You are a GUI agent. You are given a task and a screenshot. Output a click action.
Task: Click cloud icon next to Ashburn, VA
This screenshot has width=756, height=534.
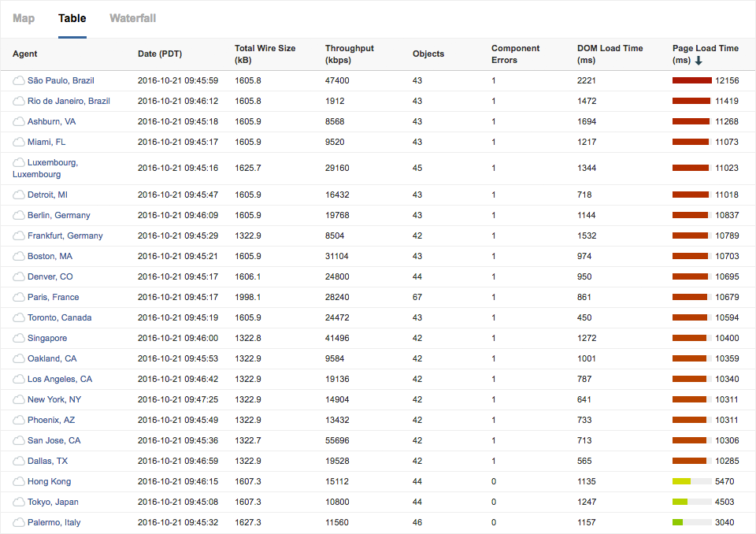19,121
